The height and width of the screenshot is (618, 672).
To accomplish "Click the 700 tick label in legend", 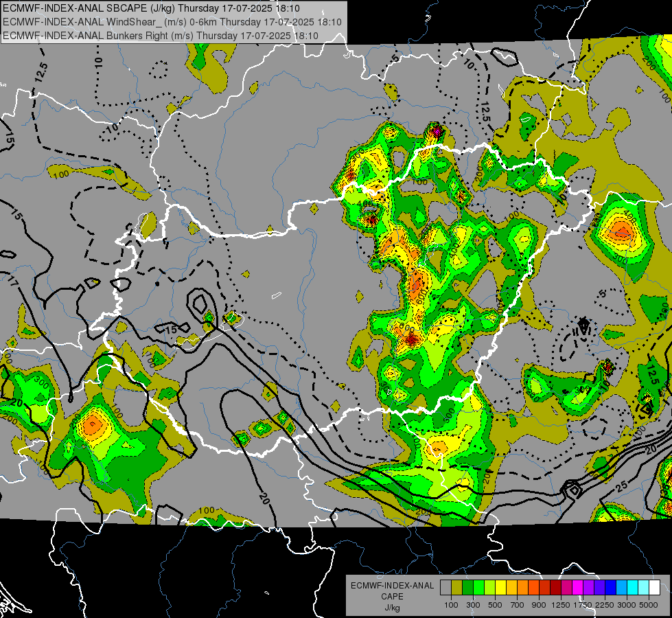I will pyautogui.click(x=517, y=605).
